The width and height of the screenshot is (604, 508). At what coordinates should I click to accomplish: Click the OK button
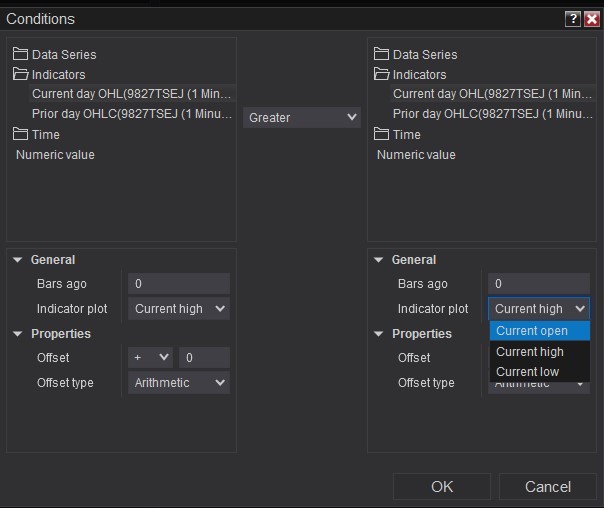[442, 487]
